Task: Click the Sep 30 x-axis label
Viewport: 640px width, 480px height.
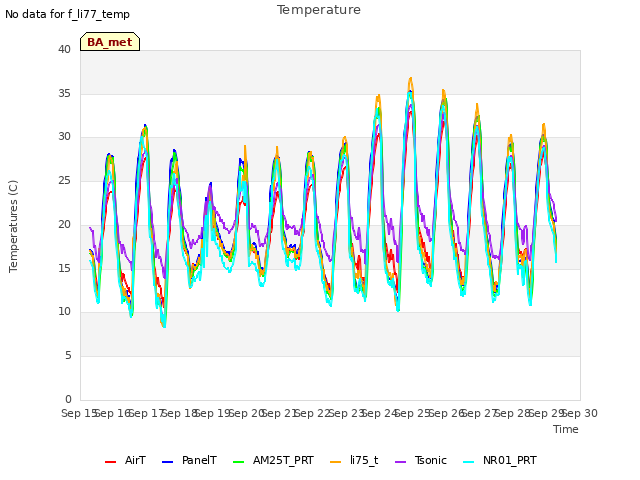Action: (580, 413)
